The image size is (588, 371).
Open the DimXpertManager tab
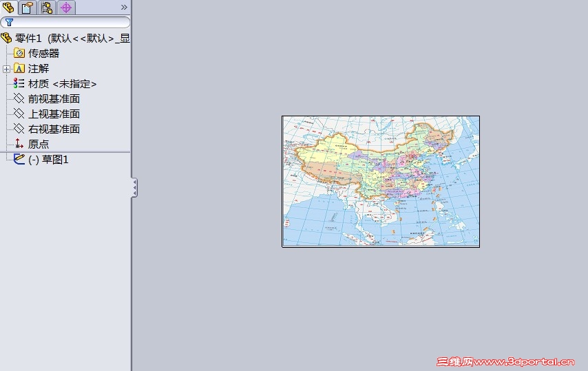pos(66,7)
